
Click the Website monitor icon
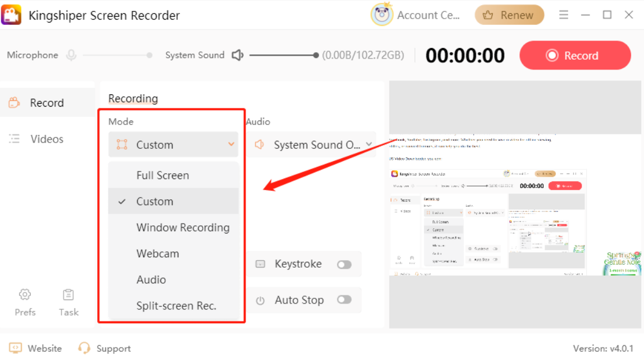tap(16, 348)
